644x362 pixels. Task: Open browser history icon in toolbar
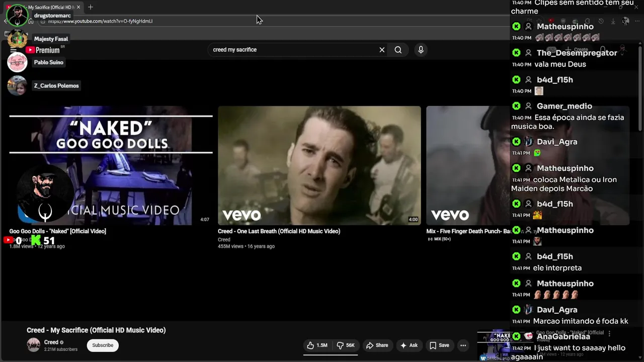coord(601,21)
